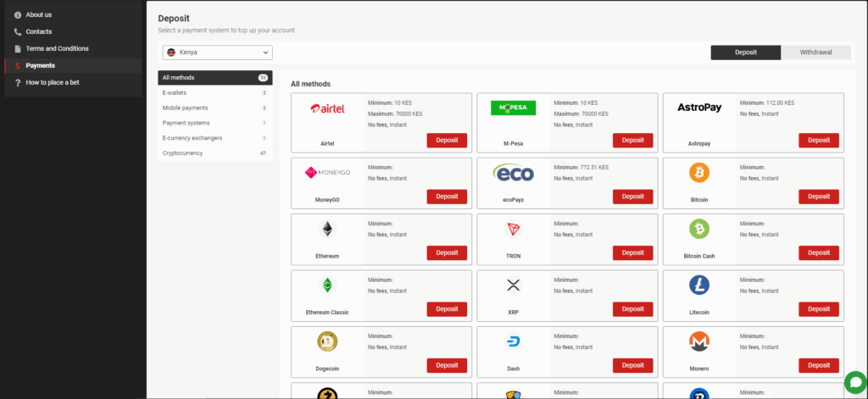
Task: Click the ecoPayz eco logo
Action: pyautogui.click(x=513, y=173)
